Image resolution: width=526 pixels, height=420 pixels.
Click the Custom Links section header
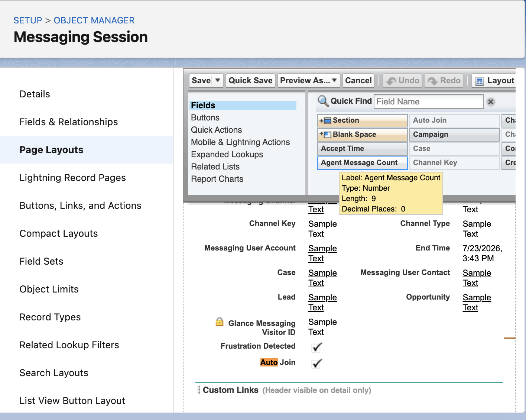pos(230,390)
